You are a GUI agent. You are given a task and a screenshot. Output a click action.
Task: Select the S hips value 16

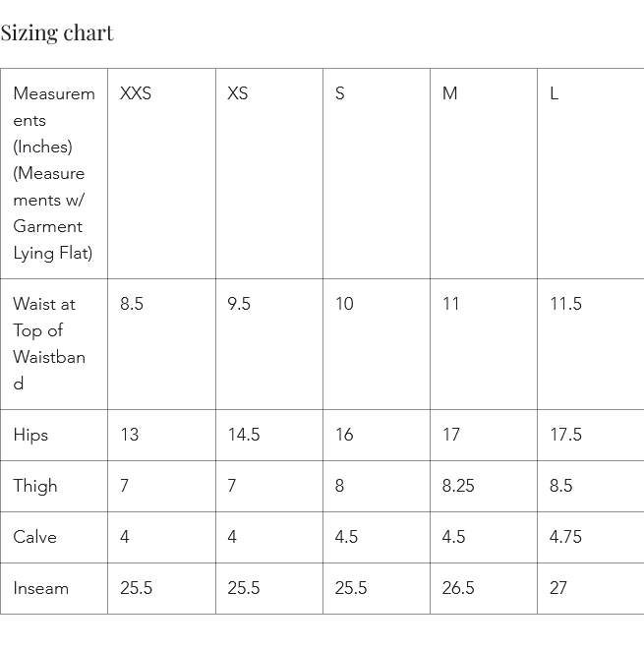coord(344,435)
